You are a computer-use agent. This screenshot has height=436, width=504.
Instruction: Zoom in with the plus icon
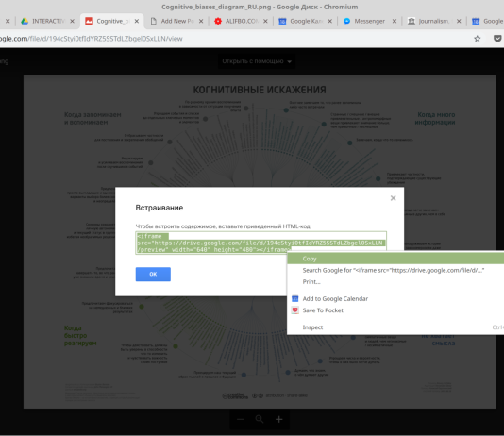tap(279, 419)
